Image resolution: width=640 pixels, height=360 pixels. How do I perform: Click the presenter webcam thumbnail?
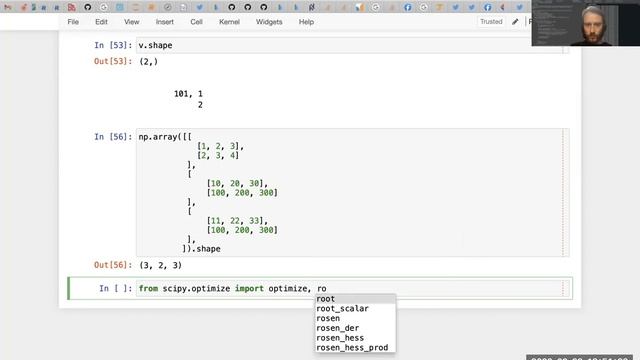586,23
